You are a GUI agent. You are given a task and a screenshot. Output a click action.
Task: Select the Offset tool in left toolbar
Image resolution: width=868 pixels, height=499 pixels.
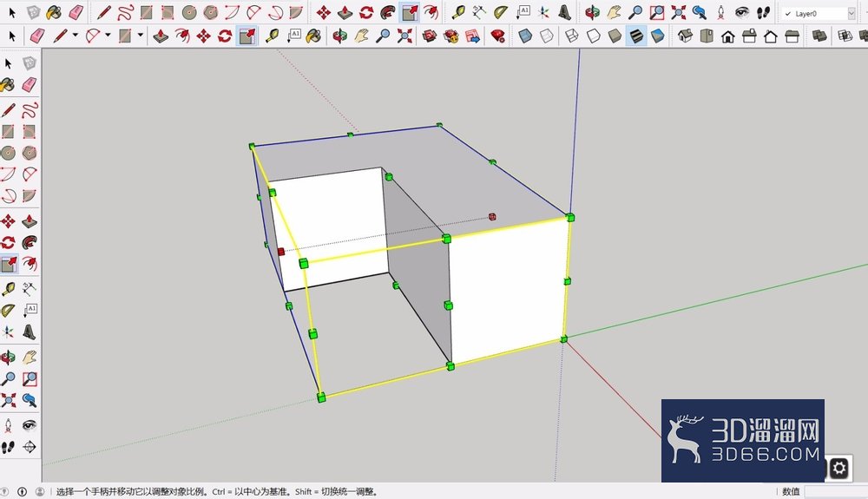point(30,264)
